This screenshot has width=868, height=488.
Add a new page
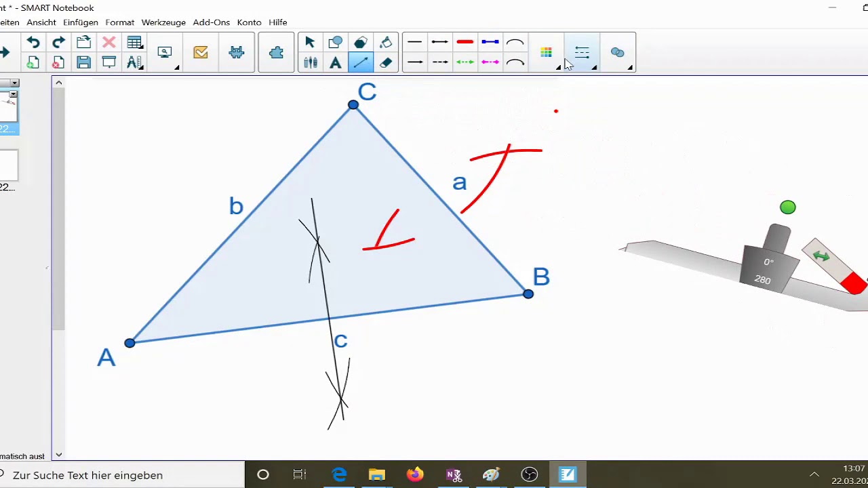pos(33,63)
